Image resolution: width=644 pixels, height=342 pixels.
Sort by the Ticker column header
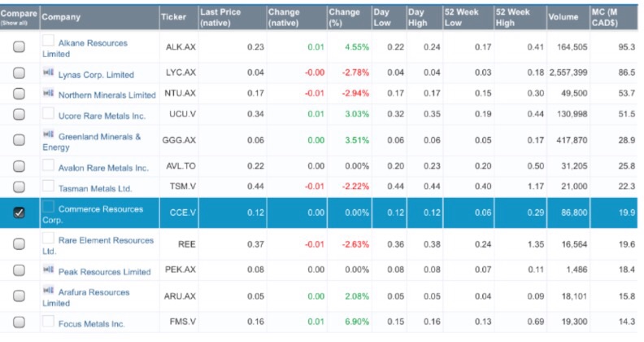(x=173, y=16)
